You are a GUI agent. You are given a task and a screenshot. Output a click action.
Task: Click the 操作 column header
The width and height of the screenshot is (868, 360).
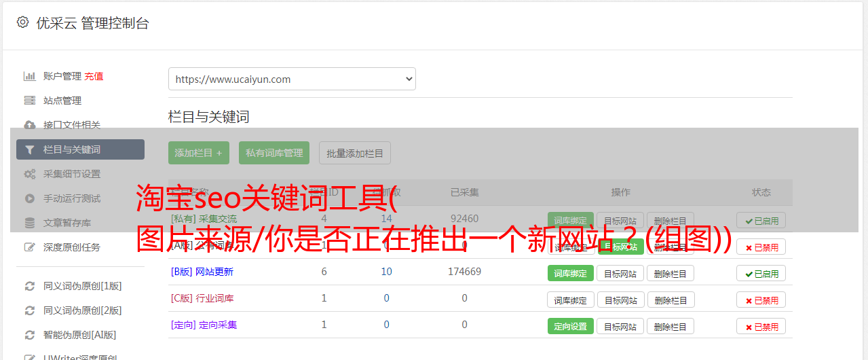620,192
